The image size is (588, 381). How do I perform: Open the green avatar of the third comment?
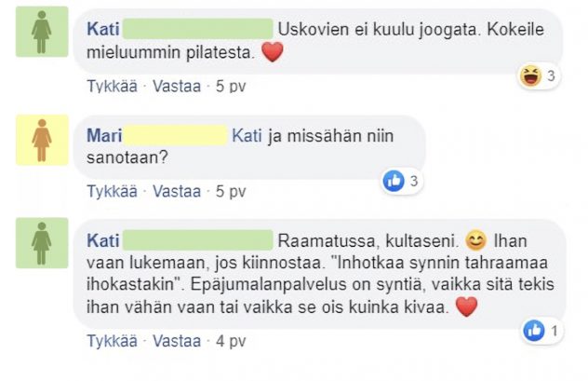pyautogui.click(x=42, y=243)
